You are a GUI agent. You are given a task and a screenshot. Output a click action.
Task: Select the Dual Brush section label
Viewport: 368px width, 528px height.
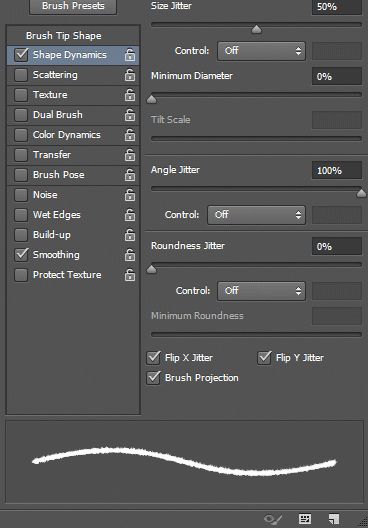point(58,115)
